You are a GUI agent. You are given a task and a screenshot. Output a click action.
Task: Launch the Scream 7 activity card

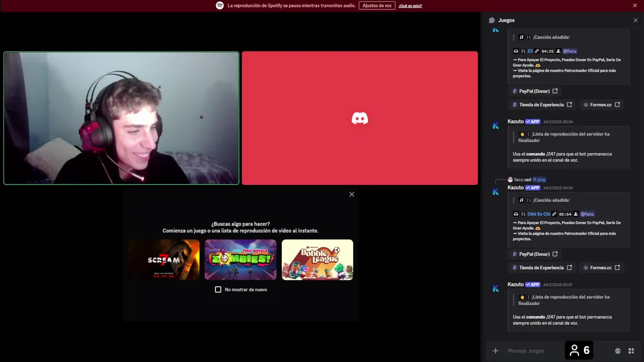(164, 259)
